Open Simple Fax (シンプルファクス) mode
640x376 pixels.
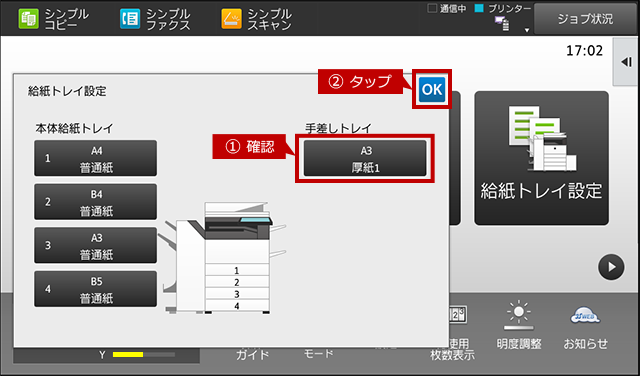(x=155, y=19)
